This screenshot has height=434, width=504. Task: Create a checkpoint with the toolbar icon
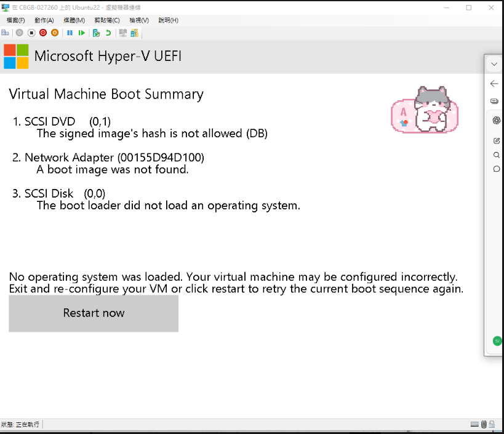(96, 33)
